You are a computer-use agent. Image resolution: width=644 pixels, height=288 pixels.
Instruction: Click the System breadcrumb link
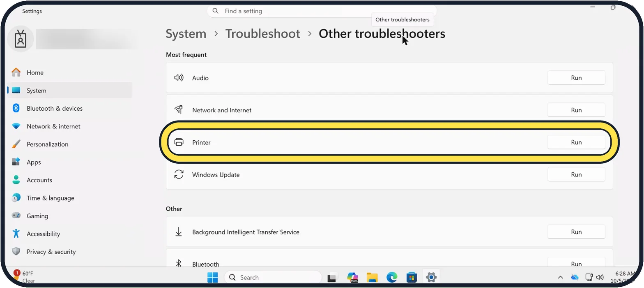click(x=186, y=34)
